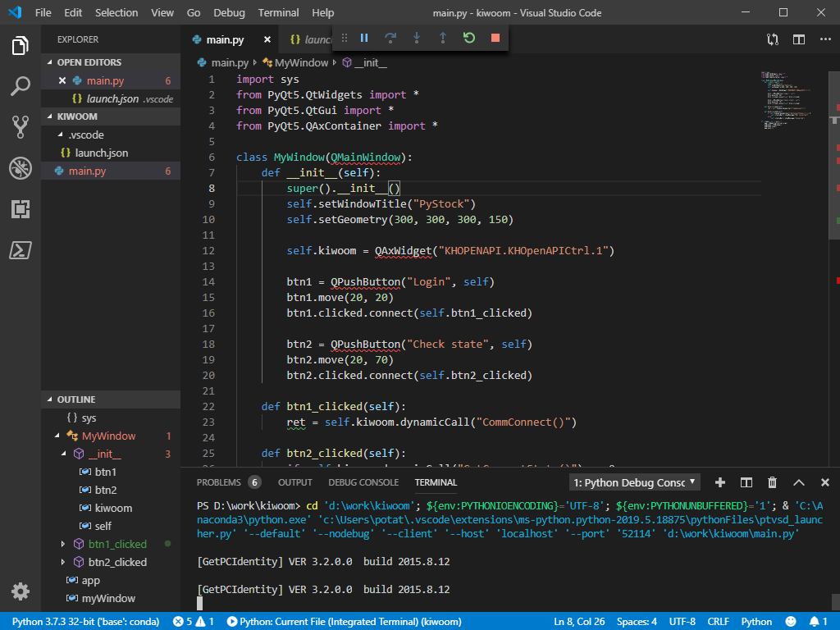Create a new terminal with plus icon

pyautogui.click(x=720, y=482)
